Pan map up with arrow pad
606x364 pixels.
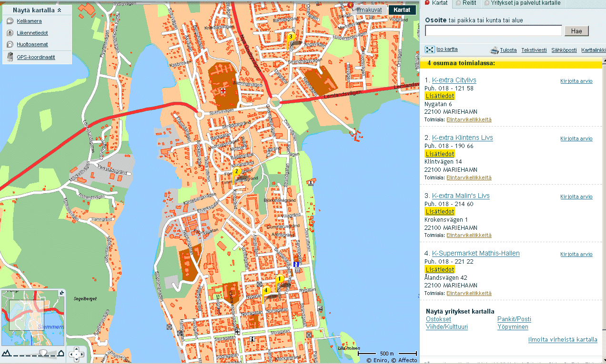(x=77, y=350)
